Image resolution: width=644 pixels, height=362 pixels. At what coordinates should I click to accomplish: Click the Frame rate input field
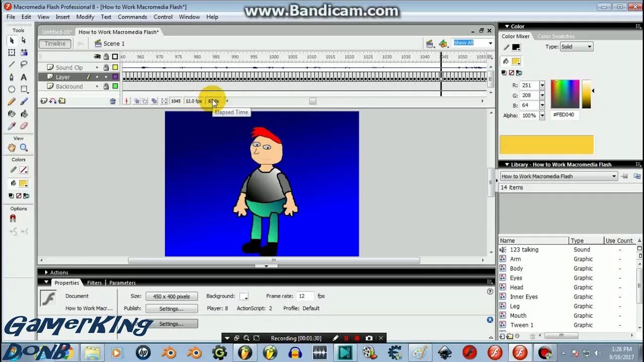point(305,296)
